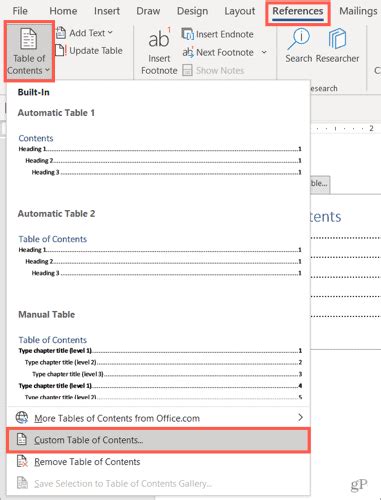381x500 pixels.
Task: Click the Automatic Table 1 heading
Action: click(56, 113)
